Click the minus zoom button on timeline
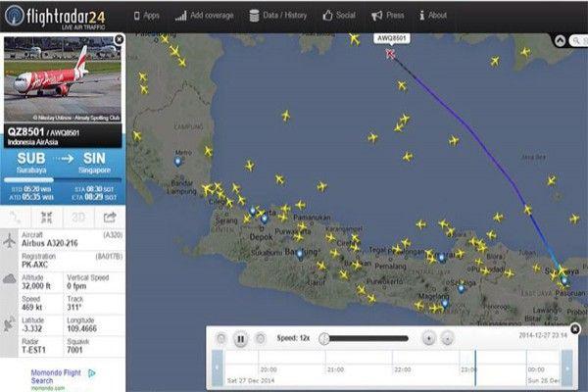588x392 pixels. coord(447,339)
